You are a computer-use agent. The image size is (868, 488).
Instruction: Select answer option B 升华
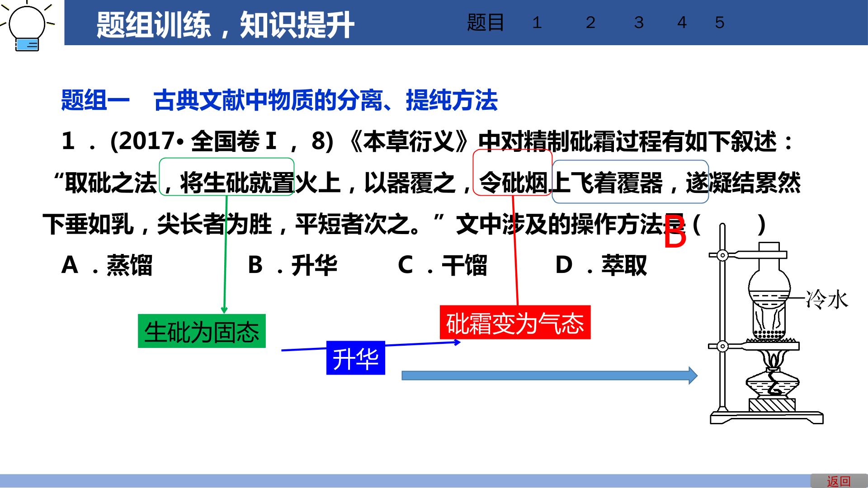292,265
